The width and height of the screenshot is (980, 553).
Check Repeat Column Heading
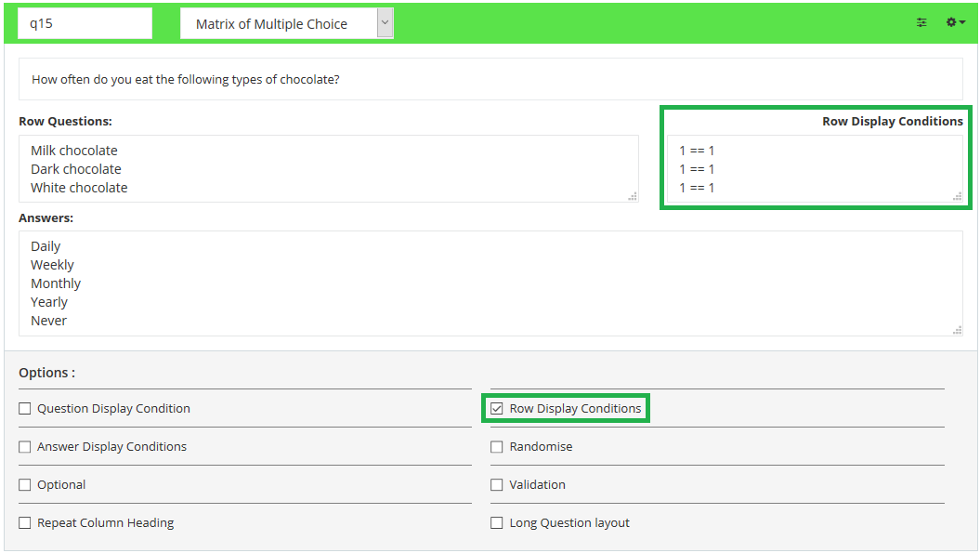point(25,522)
